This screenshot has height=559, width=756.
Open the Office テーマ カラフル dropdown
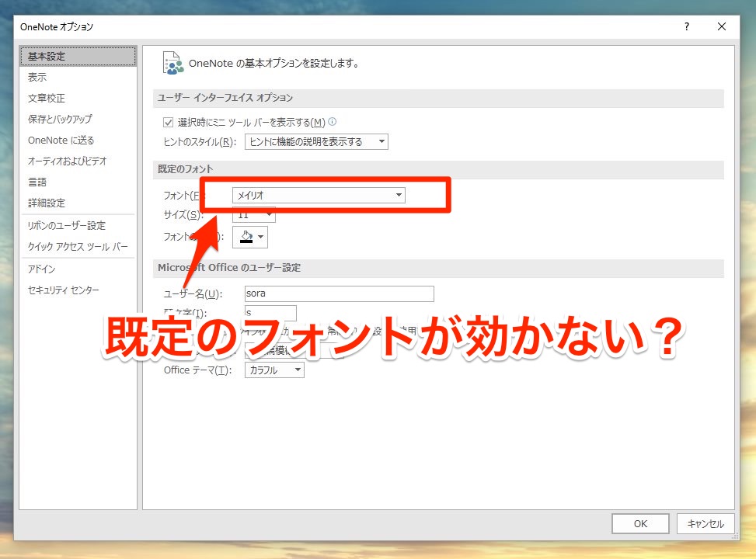274,370
